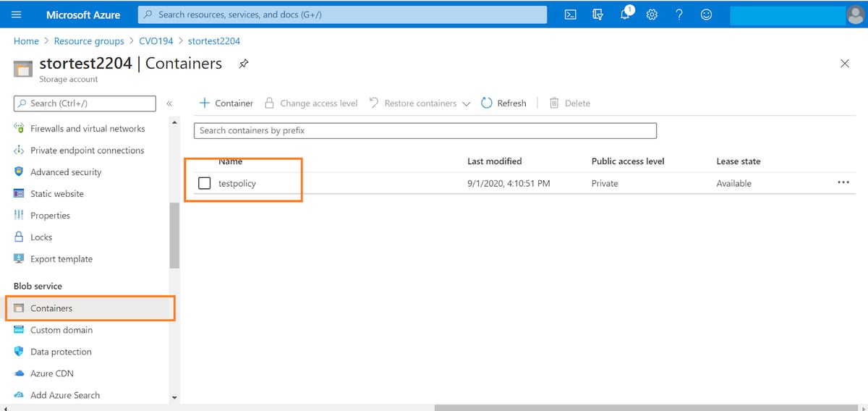Open more options for testpolicy row
Image resolution: width=868 pixels, height=411 pixels.
pyautogui.click(x=843, y=183)
